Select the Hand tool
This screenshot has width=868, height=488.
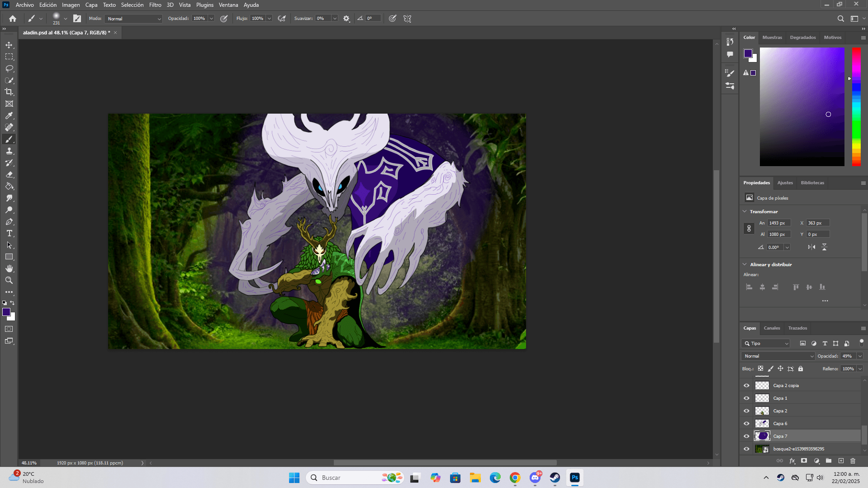(x=9, y=269)
